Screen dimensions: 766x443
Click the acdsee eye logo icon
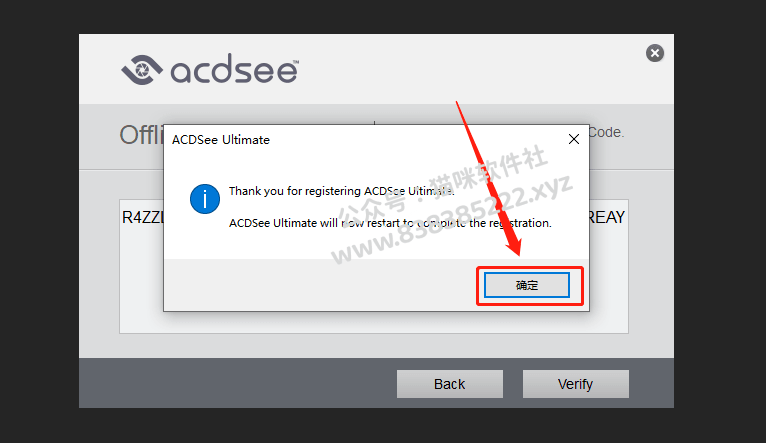click(x=142, y=70)
